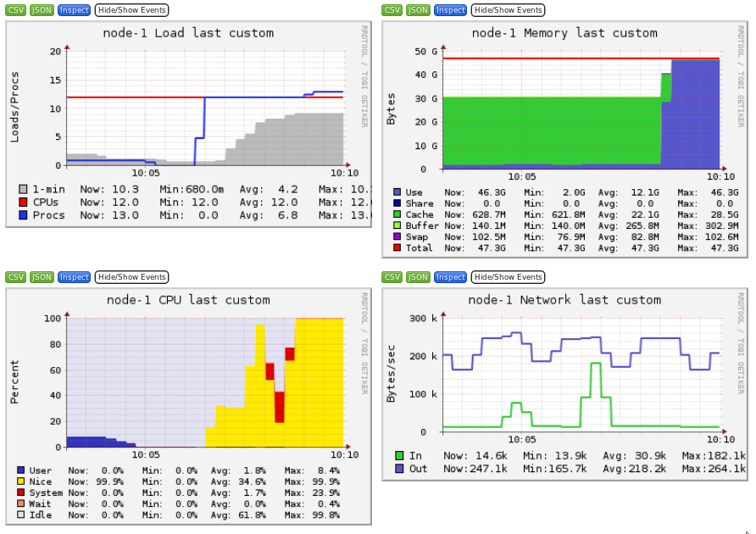
Task: Click the "Share" legend label
Action: [x=420, y=203]
